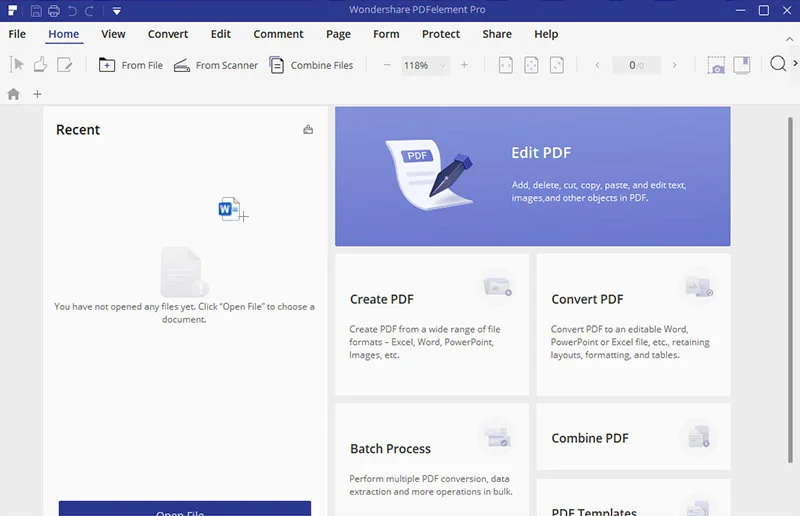Add a new tab with plus icon
The width and height of the screenshot is (800, 516).
point(37,94)
